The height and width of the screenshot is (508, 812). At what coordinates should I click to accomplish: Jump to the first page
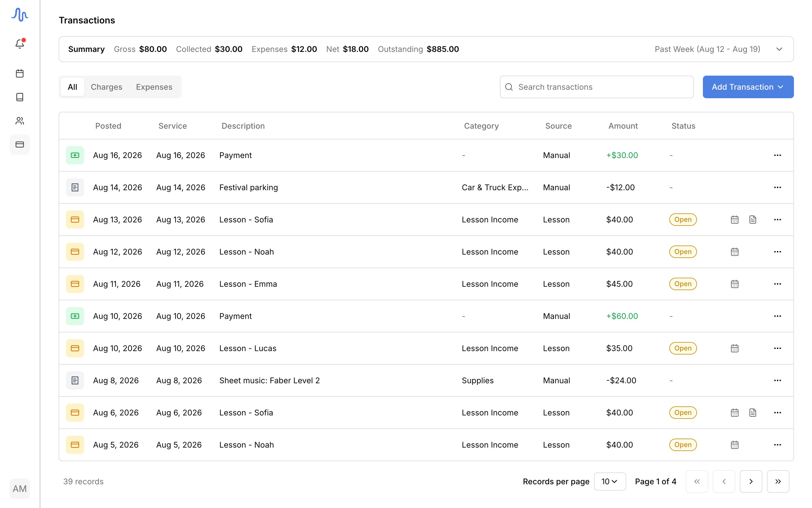point(697,481)
